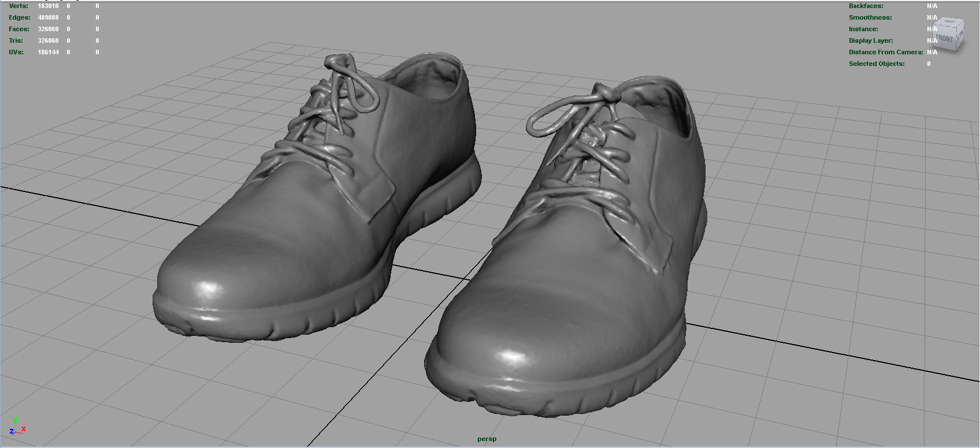Click the Faces: label in the HUD
Image resolution: width=980 pixels, height=448 pixels.
click(x=19, y=29)
